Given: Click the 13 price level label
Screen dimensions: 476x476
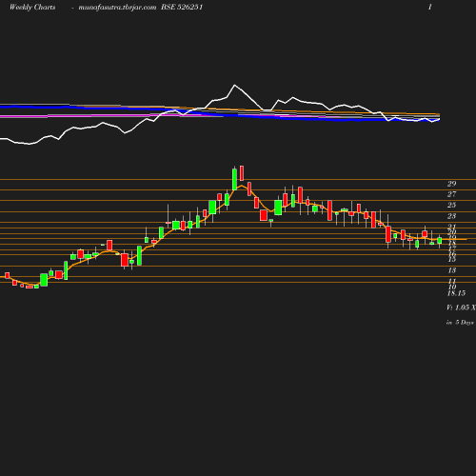Looking at the screenshot, I should pyautogui.click(x=452, y=270).
